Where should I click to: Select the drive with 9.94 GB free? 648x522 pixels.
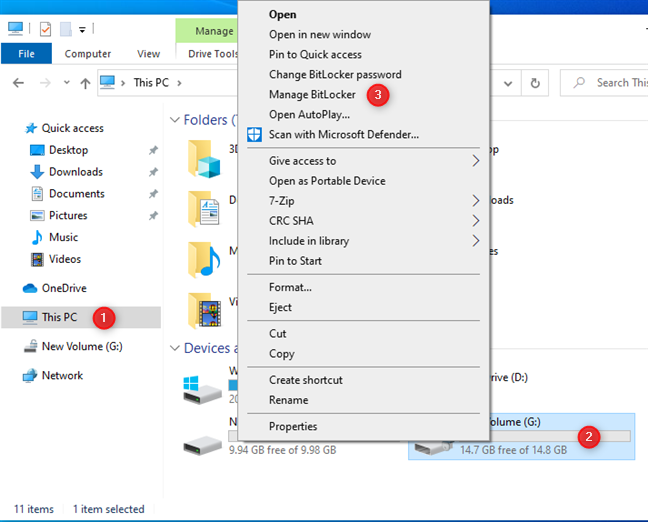coord(202,446)
